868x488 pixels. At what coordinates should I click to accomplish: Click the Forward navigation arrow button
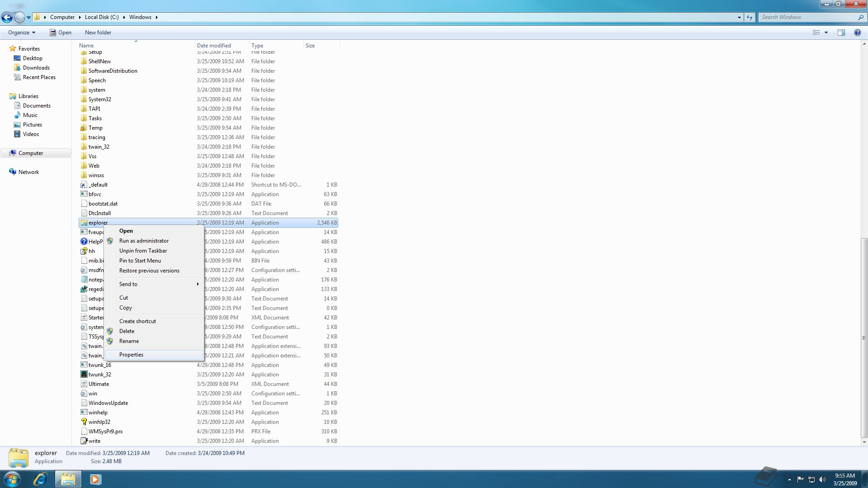pyautogui.click(x=19, y=17)
